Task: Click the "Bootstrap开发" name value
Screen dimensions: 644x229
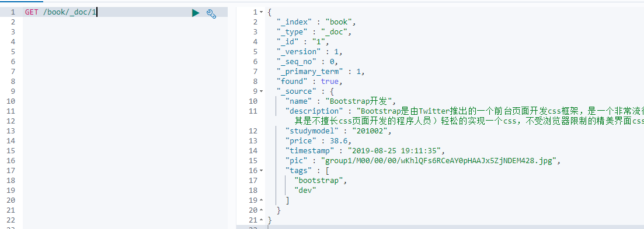Action: (x=360, y=101)
